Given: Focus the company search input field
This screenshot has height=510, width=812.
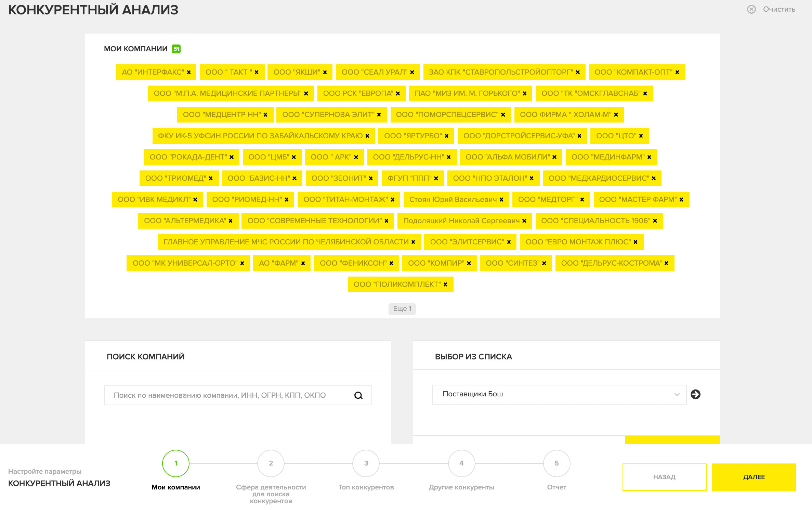Looking at the screenshot, I should click(x=229, y=396).
